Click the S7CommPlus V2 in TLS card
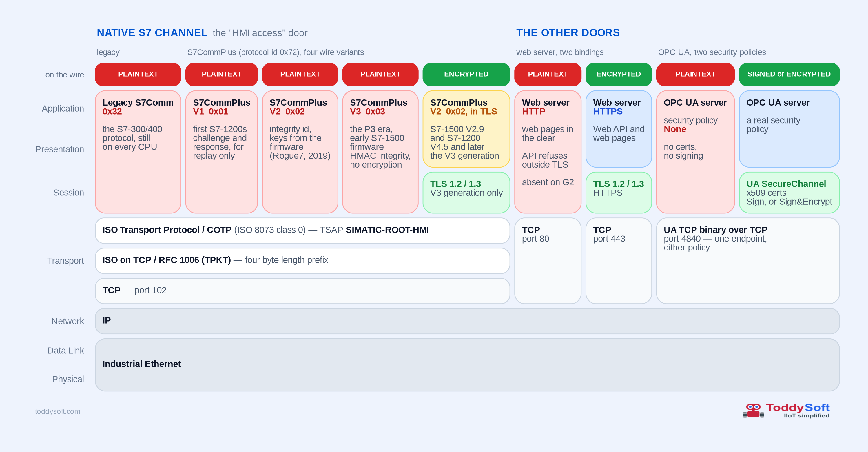Screen dimensions: 868x452 (466, 129)
